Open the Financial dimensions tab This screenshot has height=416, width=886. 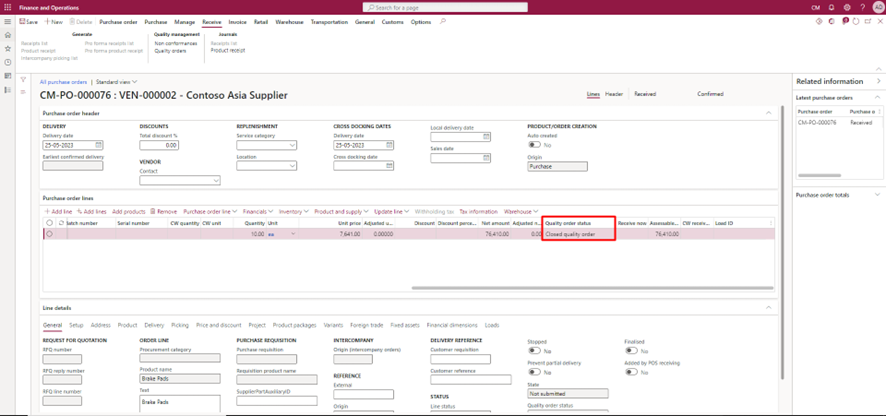pos(452,326)
